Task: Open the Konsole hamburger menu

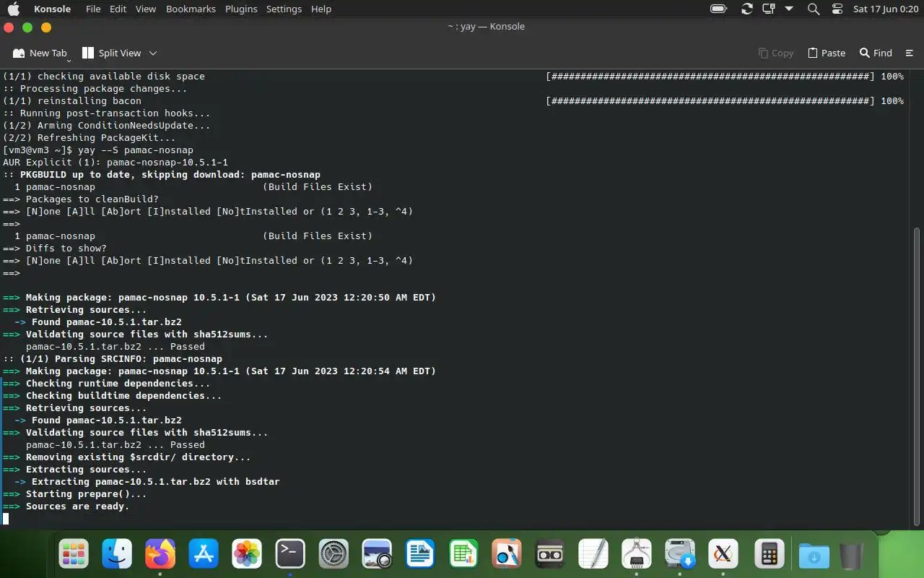Action: 910,53
